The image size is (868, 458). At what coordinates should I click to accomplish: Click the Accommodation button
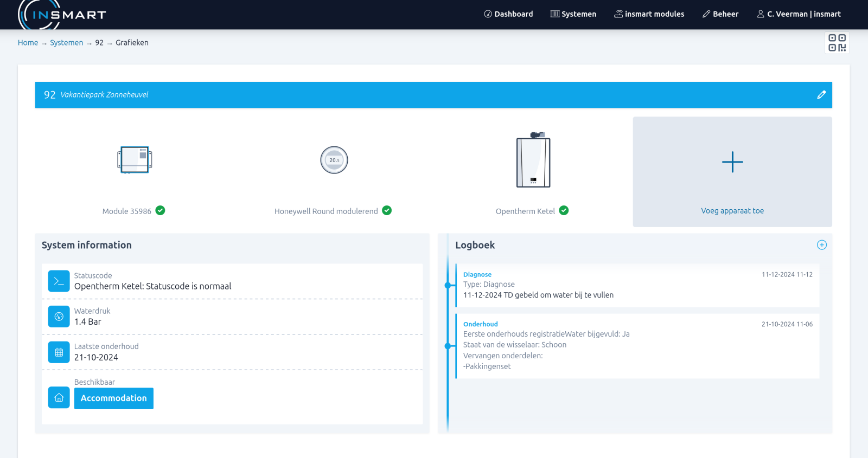(x=114, y=398)
